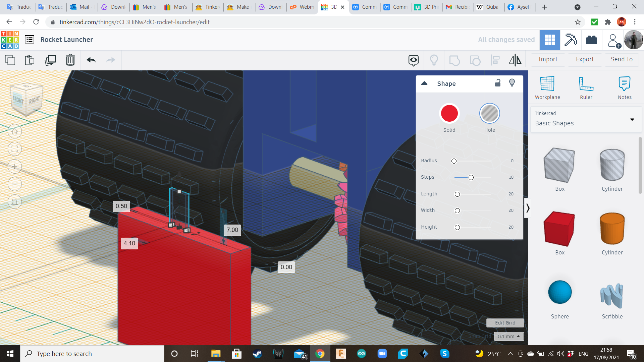Click the Export button
Image resolution: width=644 pixels, height=362 pixels.
(x=585, y=59)
